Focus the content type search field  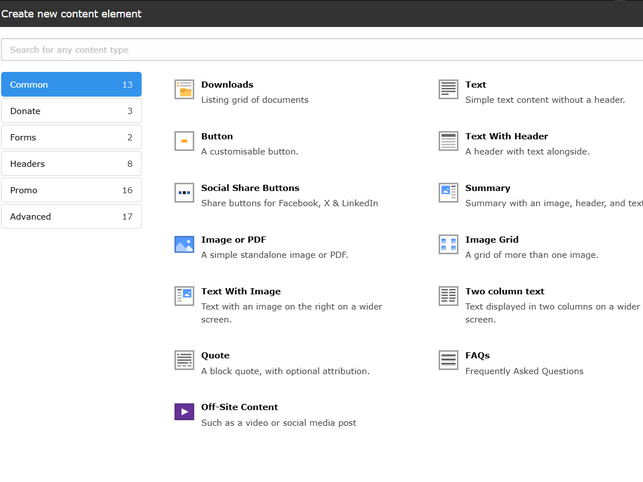pyautogui.click(x=322, y=50)
